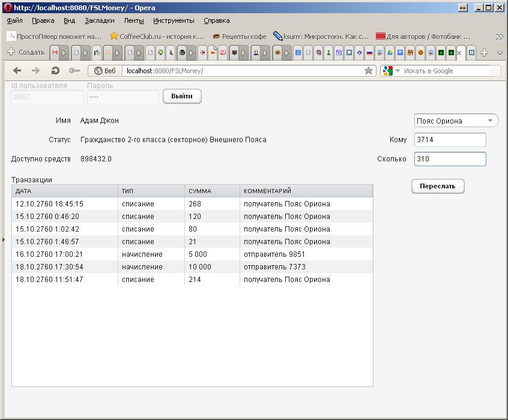Image resolution: width=508 pixels, height=420 pixels.
Task: Focus the Сколько amount field
Action: (x=450, y=158)
